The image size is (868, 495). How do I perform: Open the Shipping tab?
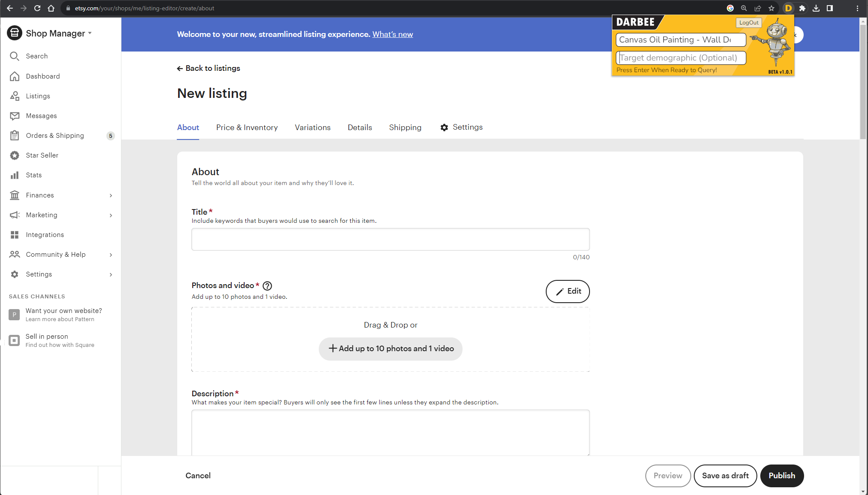[405, 128]
